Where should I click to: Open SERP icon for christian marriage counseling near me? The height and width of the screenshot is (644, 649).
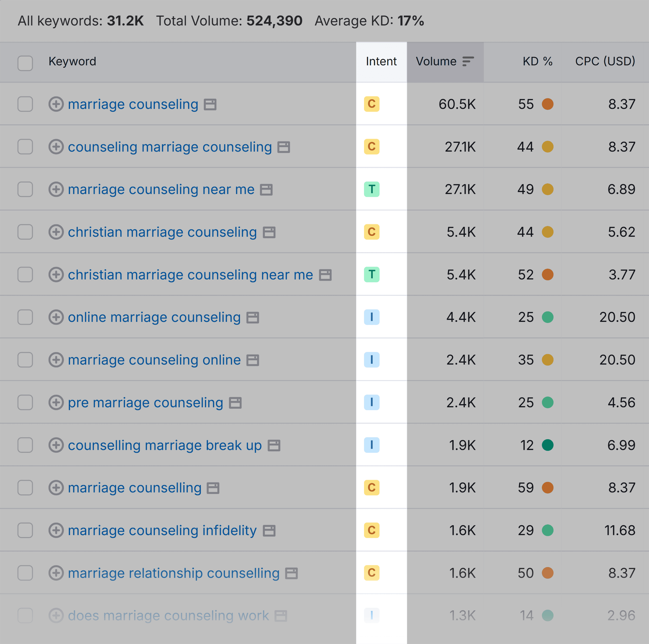tap(325, 275)
